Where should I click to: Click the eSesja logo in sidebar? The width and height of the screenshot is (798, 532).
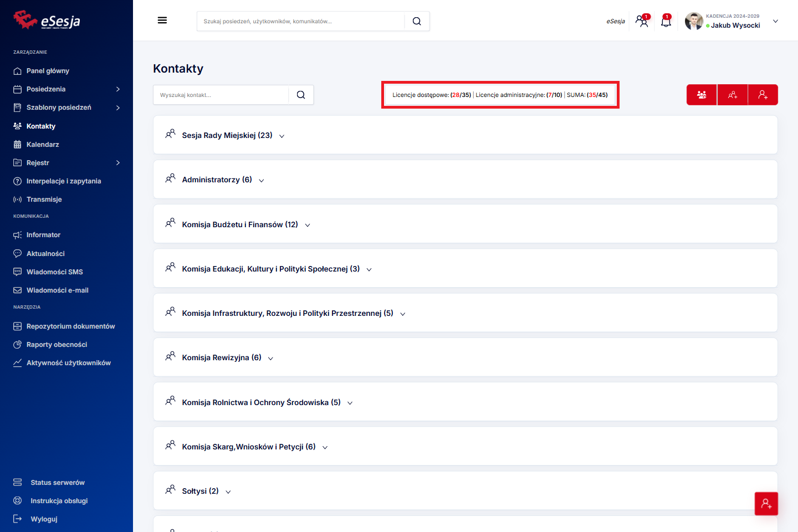tap(47, 20)
